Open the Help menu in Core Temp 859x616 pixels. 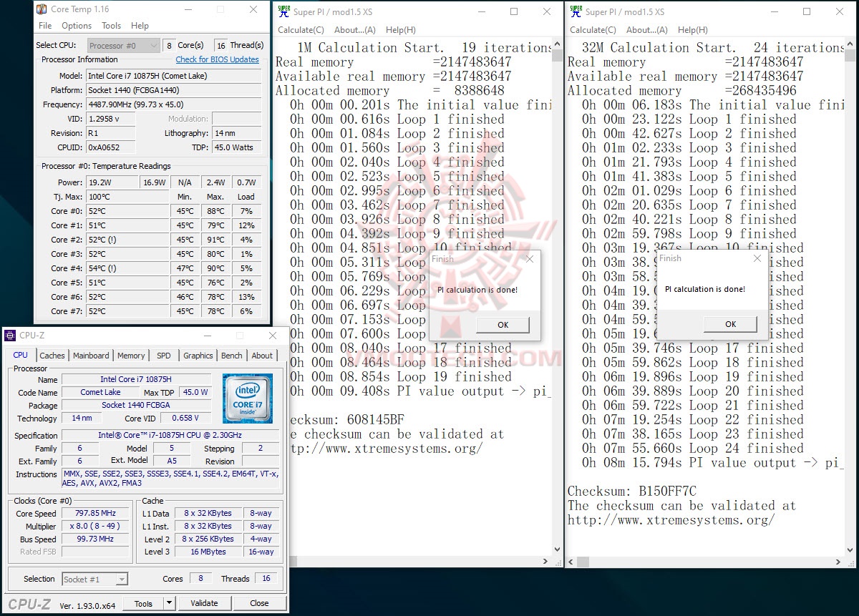tap(140, 26)
